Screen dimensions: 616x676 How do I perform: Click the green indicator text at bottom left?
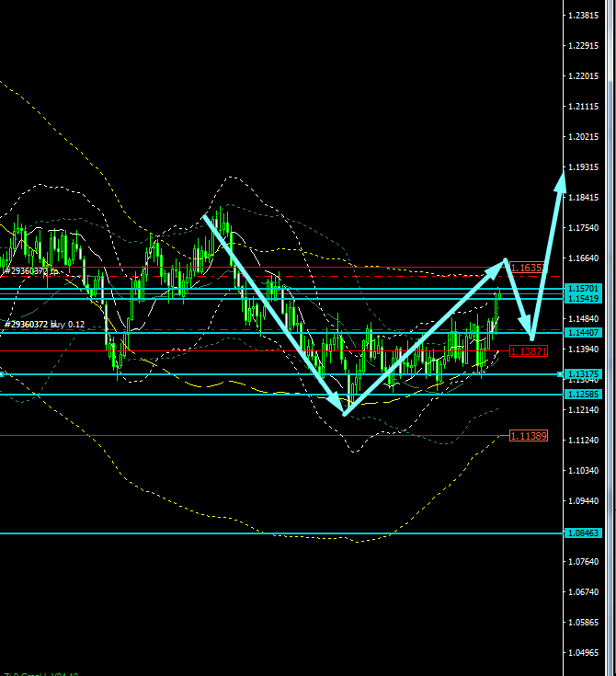pos(41,673)
